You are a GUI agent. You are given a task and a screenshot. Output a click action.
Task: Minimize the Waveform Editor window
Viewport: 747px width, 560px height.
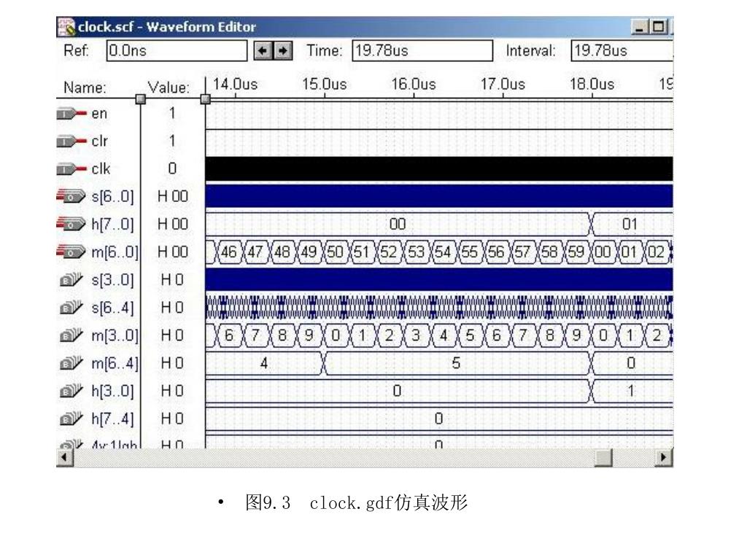(x=640, y=27)
